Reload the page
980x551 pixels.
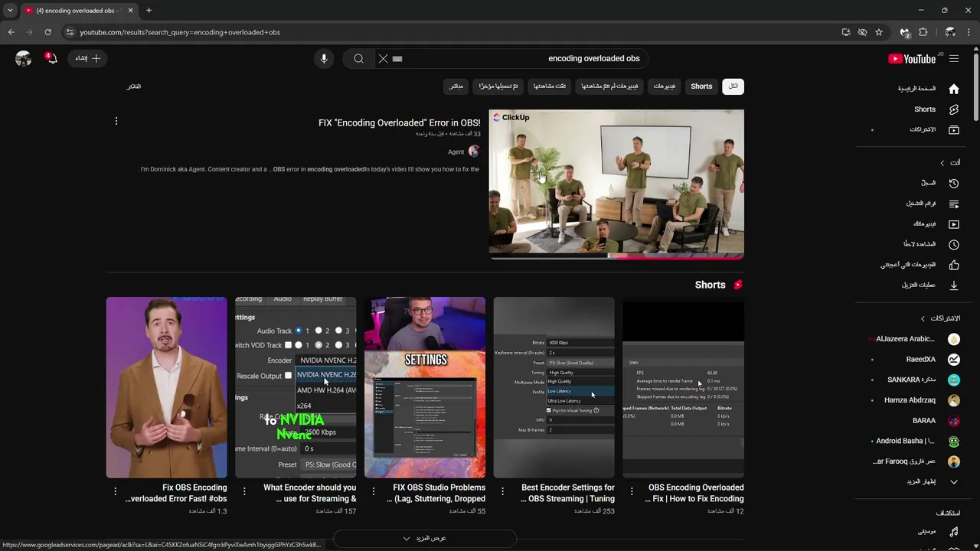[47, 32]
